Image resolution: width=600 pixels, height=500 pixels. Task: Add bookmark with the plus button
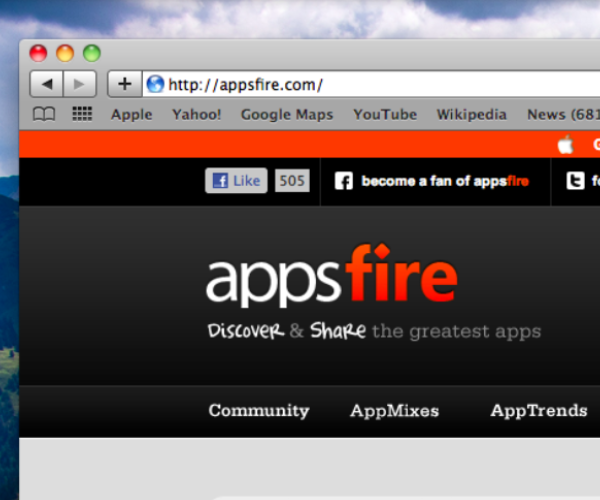(x=125, y=84)
